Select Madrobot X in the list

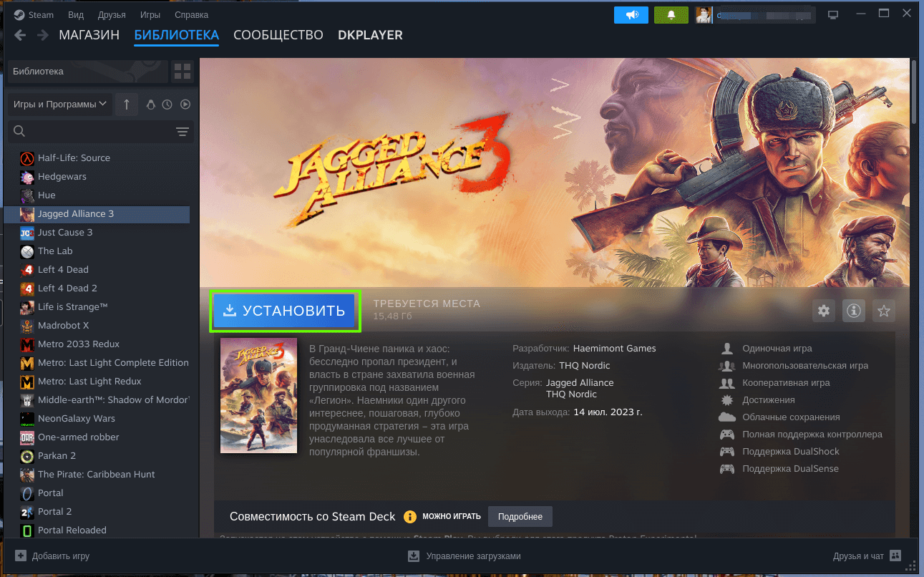click(x=97, y=326)
